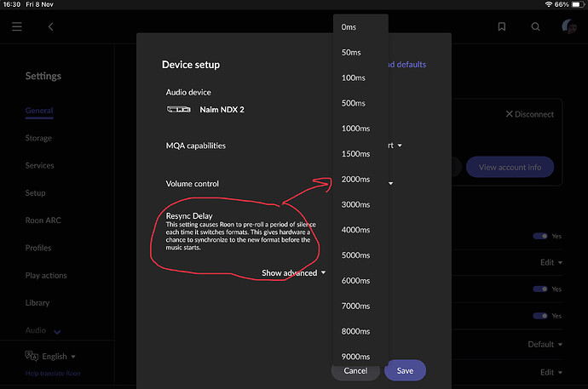Image resolution: width=588 pixels, height=389 pixels.
Task: Go back using the arrow icon
Action: [x=50, y=26]
